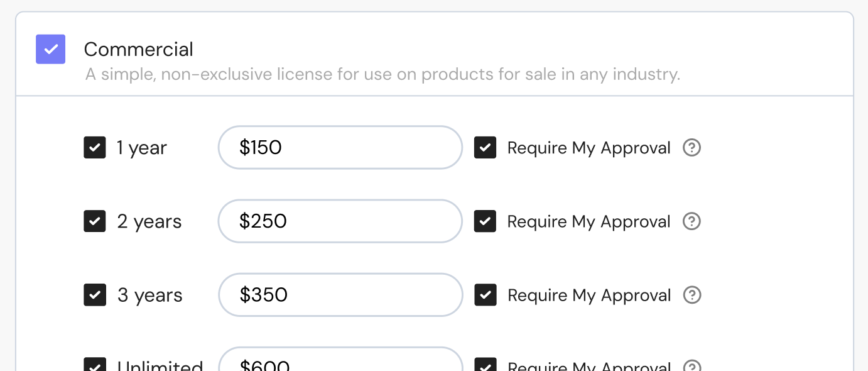
Task: Focus the $250 price field
Action: [x=340, y=221]
